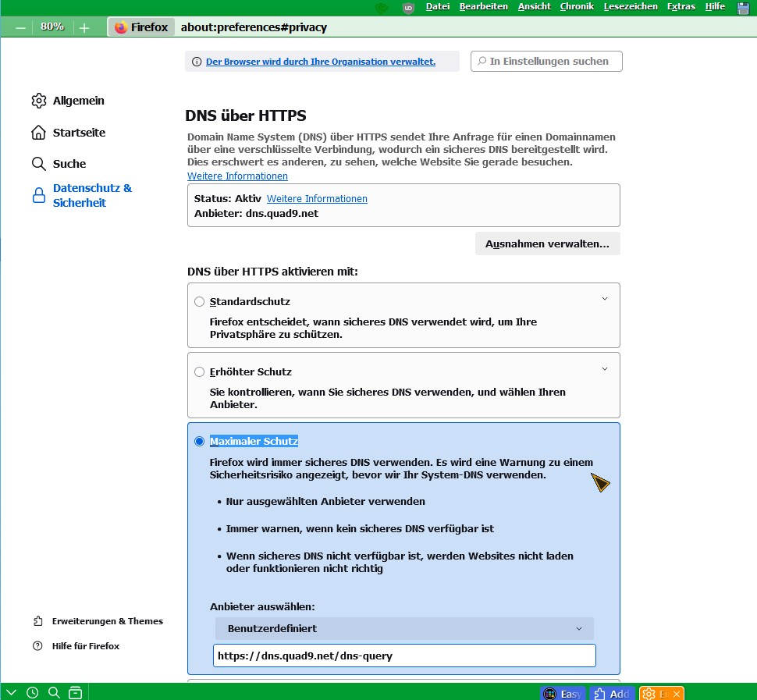
Task: Click 'Anbieter: dns.quad9.net' status text
Action: [x=256, y=213]
